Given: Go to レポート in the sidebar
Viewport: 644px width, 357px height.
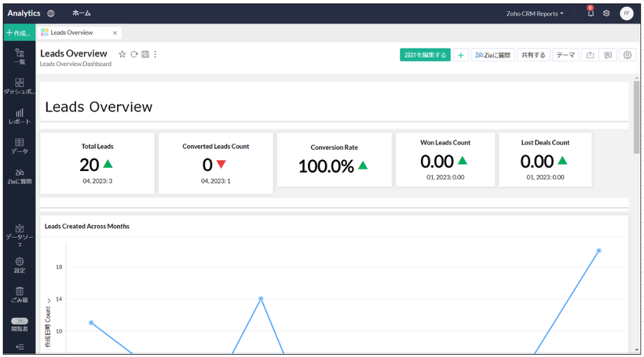Looking at the screenshot, I should tap(19, 116).
